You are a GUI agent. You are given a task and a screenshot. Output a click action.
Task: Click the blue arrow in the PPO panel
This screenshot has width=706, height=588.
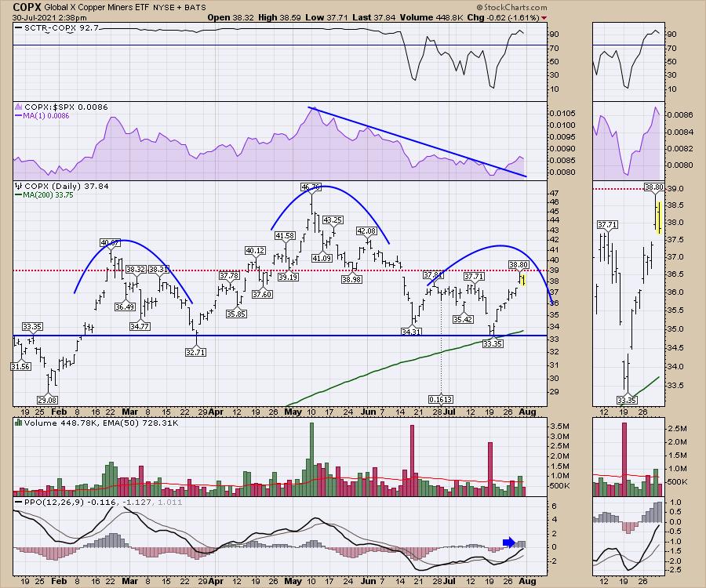coord(508,541)
